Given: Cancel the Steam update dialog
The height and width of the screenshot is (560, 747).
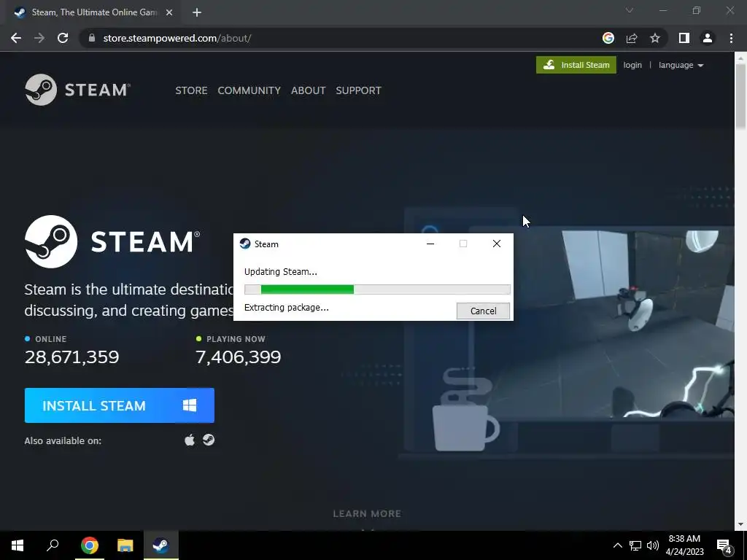Looking at the screenshot, I should click(483, 311).
